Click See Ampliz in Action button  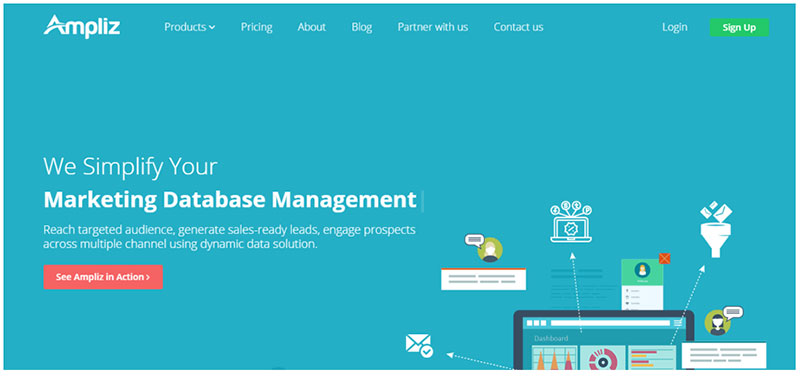[103, 277]
